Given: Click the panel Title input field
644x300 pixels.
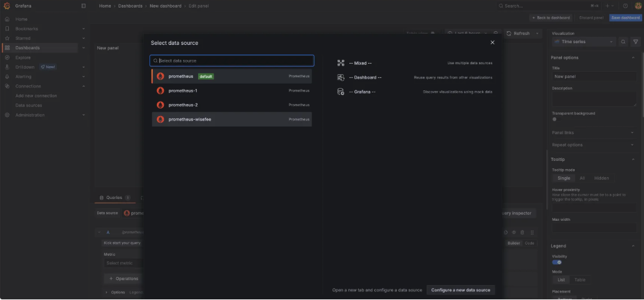Looking at the screenshot, I should coord(594,77).
